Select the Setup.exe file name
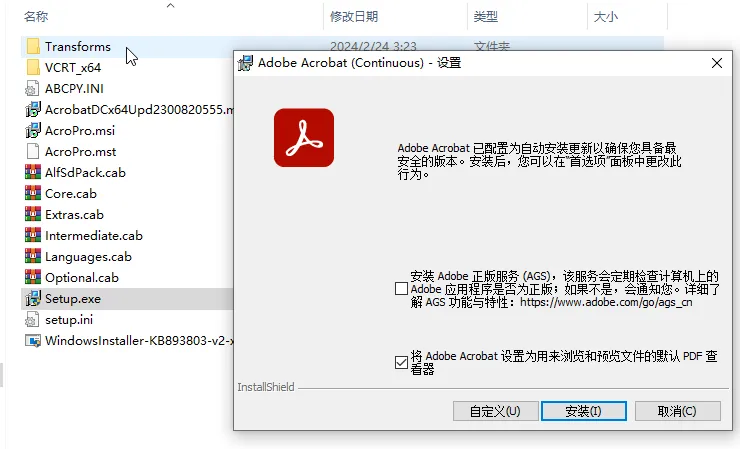 pos(73,299)
